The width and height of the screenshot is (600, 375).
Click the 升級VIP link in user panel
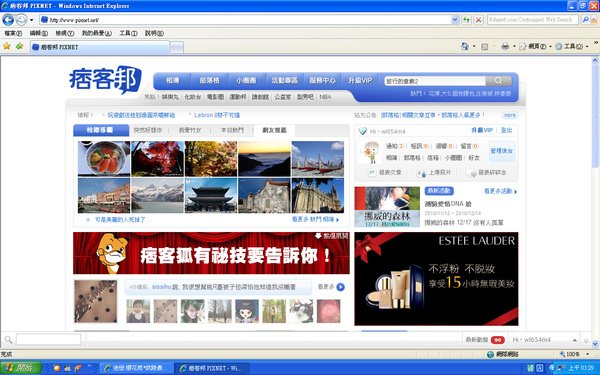(482, 130)
